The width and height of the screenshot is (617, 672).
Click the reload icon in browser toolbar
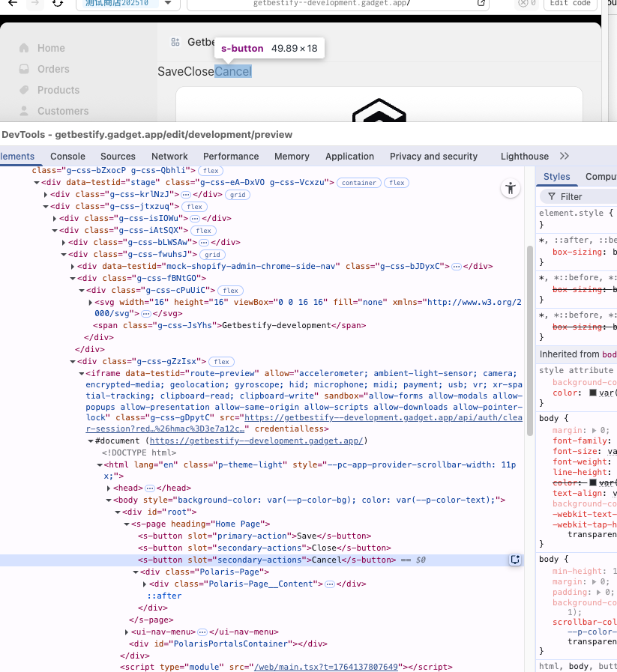[58, 3]
